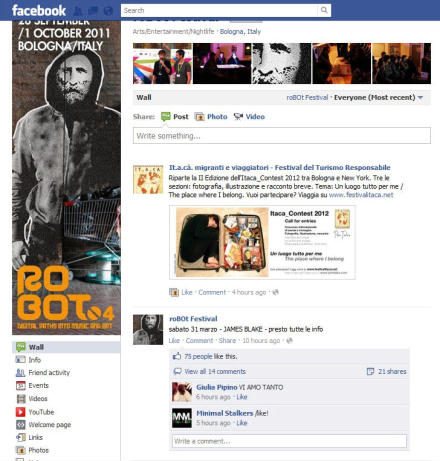Click the thumbs-up icon beside 75 people
The width and height of the screenshot is (440, 461).
(x=177, y=356)
